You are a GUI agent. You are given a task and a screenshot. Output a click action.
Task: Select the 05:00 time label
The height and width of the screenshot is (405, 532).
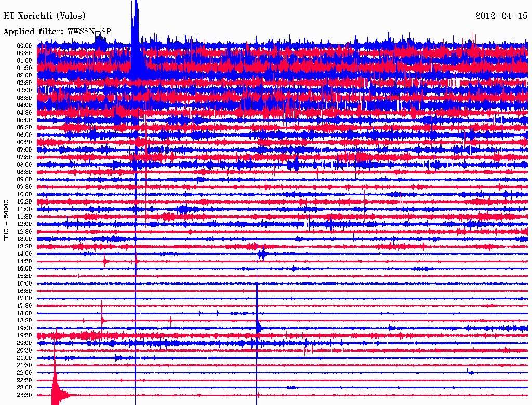pyautogui.click(x=24, y=120)
